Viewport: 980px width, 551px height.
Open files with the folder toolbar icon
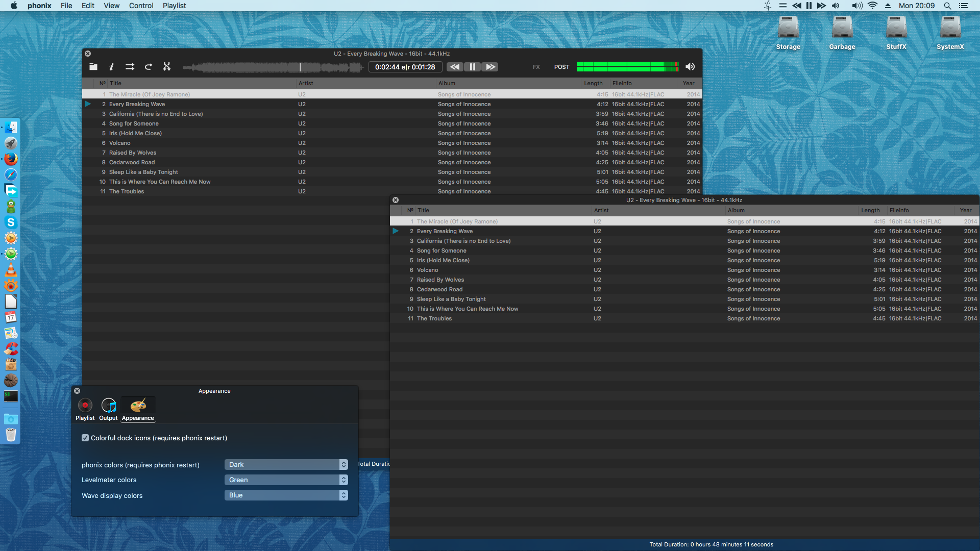coord(93,67)
